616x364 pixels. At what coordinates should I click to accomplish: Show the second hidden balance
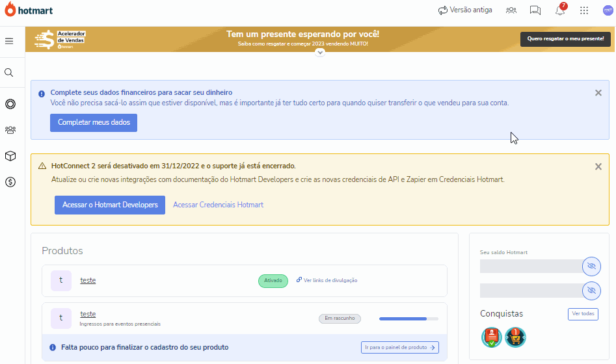pyautogui.click(x=591, y=291)
